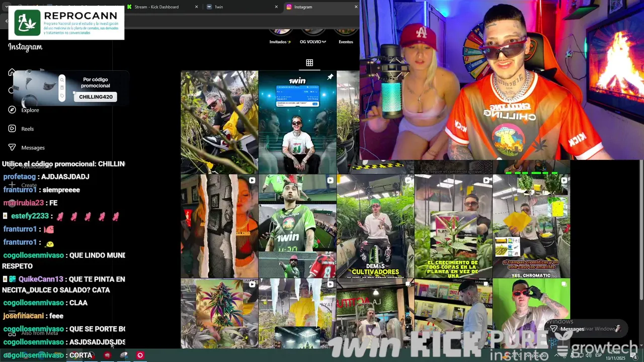Close the Stream - Kick Dashboard tab
The height and width of the screenshot is (362, 644).
pyautogui.click(x=196, y=7)
